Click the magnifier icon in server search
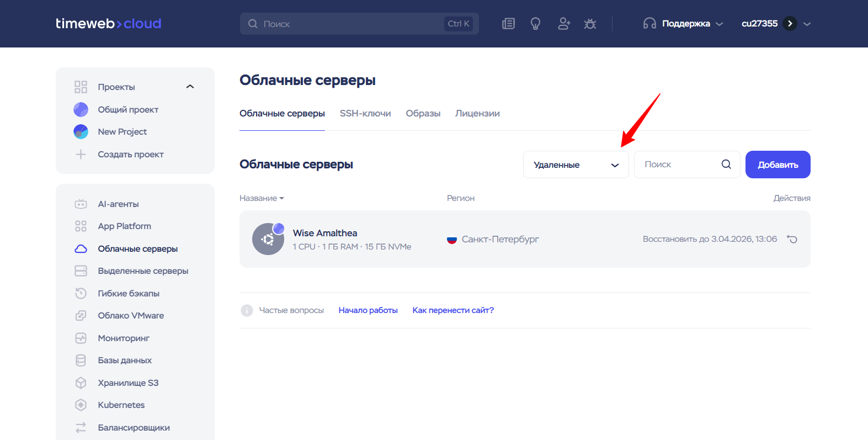This screenshot has height=440, width=868. [x=726, y=165]
